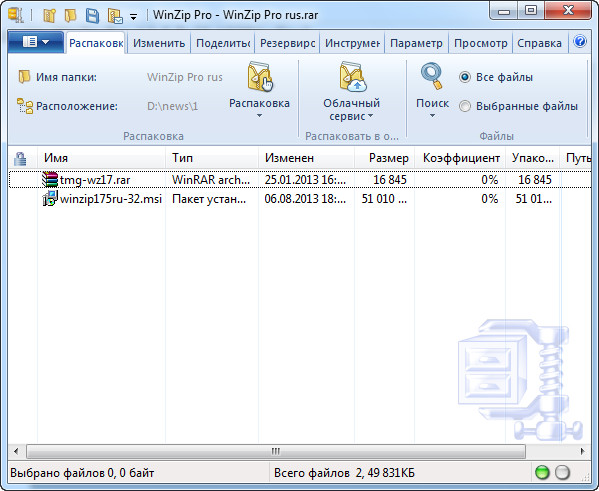Open the Поделиться tab
The image size is (599, 491).
tap(223, 43)
